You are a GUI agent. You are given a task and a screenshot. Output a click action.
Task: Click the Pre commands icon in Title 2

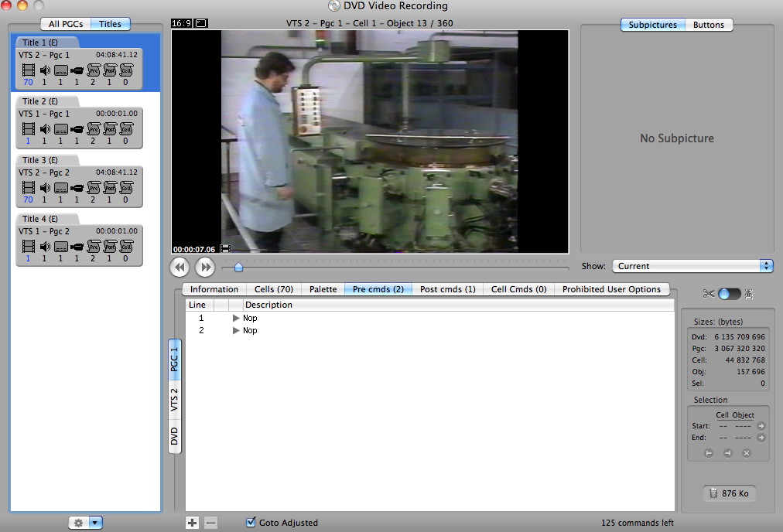[x=94, y=129]
